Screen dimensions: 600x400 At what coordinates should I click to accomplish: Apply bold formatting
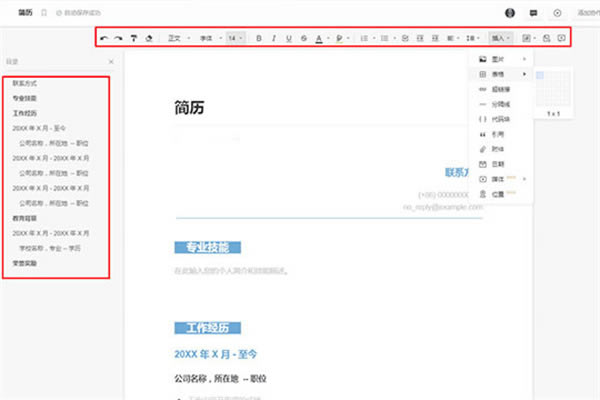259,38
